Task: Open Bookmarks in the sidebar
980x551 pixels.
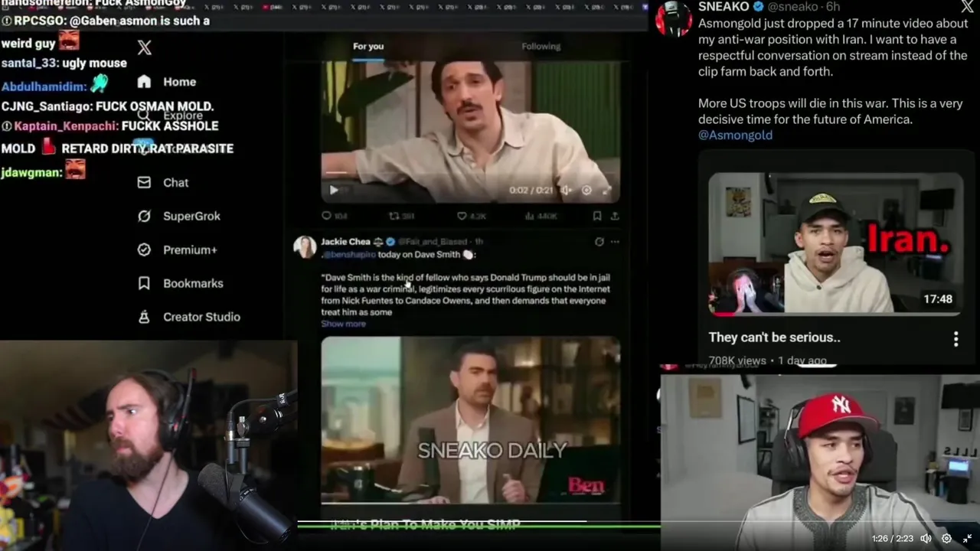Action: point(180,283)
